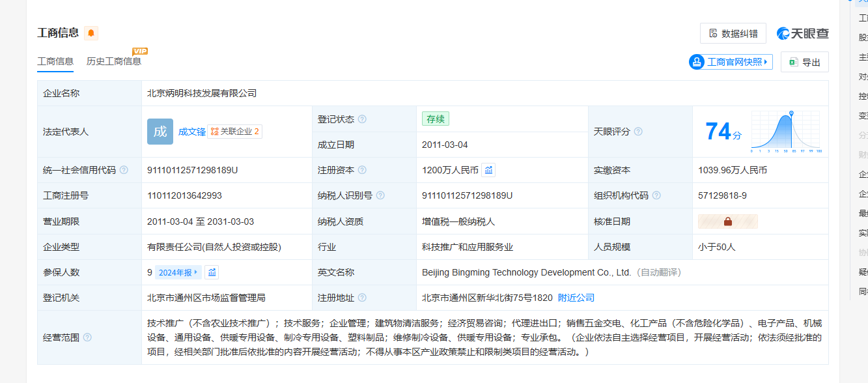Viewport: 868px width, 383px height.
Task: Open the 天眼查 logo
Action: [x=802, y=33]
